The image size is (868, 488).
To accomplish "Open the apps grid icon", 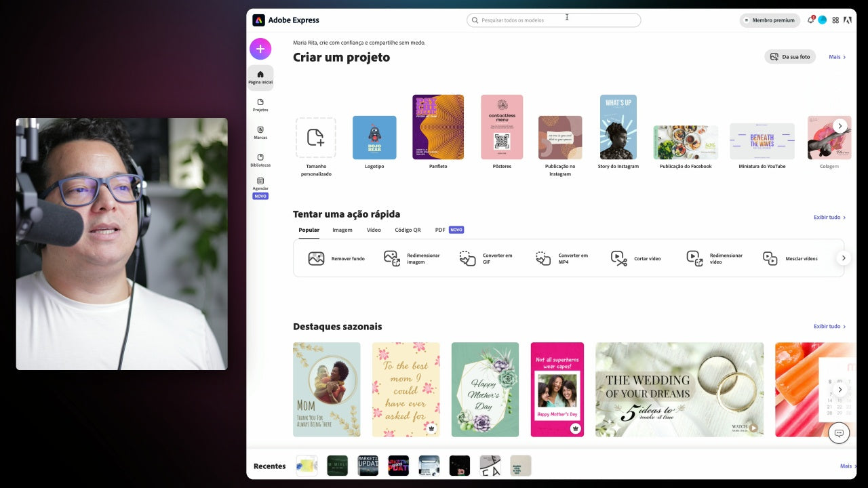I will (x=835, y=20).
